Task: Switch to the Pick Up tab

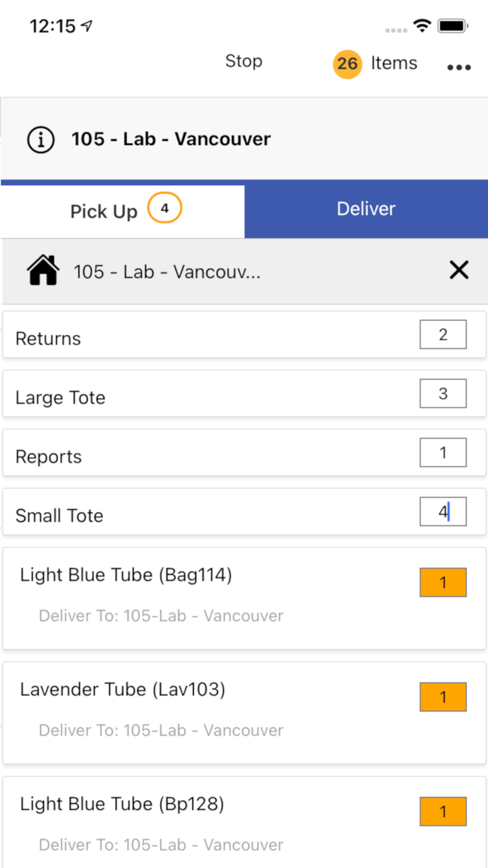Action: click(105, 211)
